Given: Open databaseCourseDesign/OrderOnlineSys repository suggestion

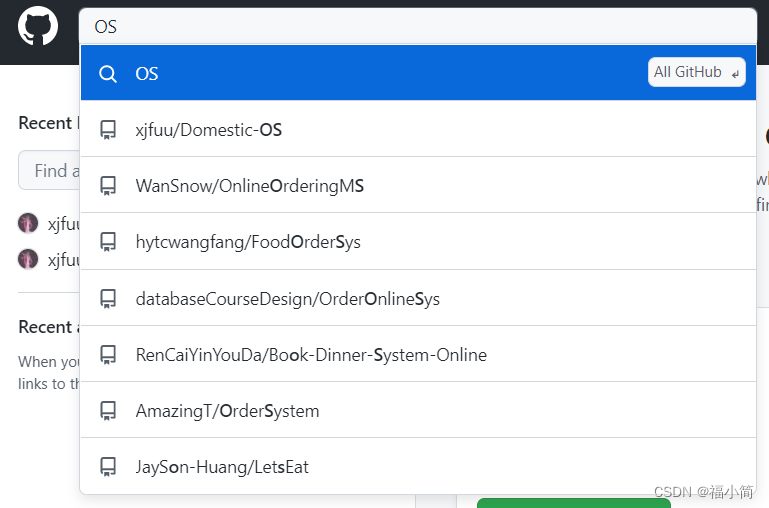Looking at the screenshot, I should pos(418,298).
